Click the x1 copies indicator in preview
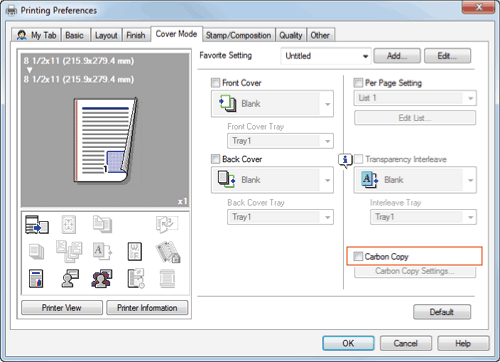This screenshot has width=500, height=362. tap(182, 201)
